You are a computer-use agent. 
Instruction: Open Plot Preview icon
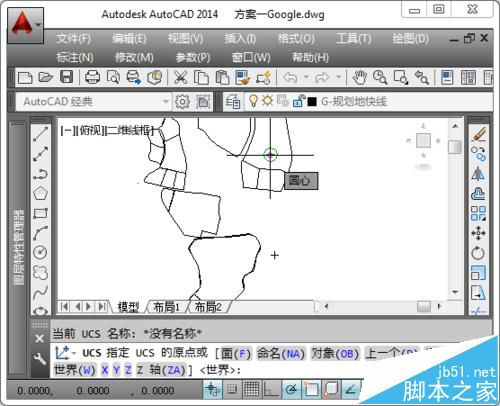pyautogui.click(x=113, y=77)
